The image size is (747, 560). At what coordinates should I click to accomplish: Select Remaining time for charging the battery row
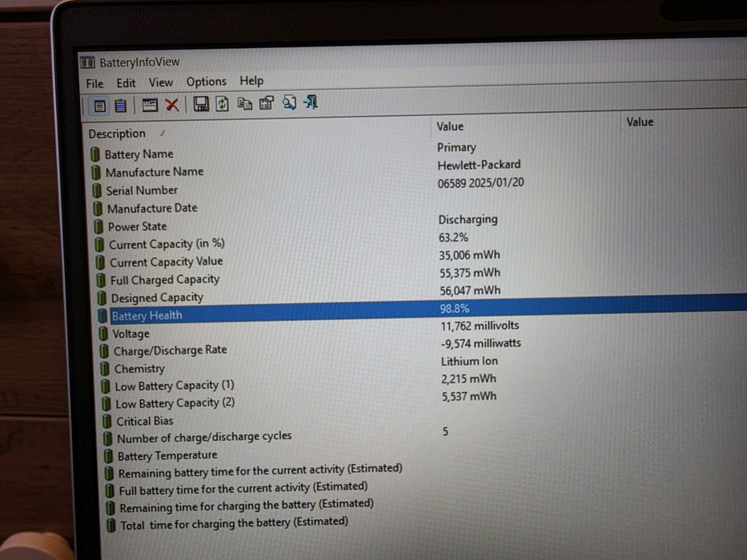(x=247, y=506)
